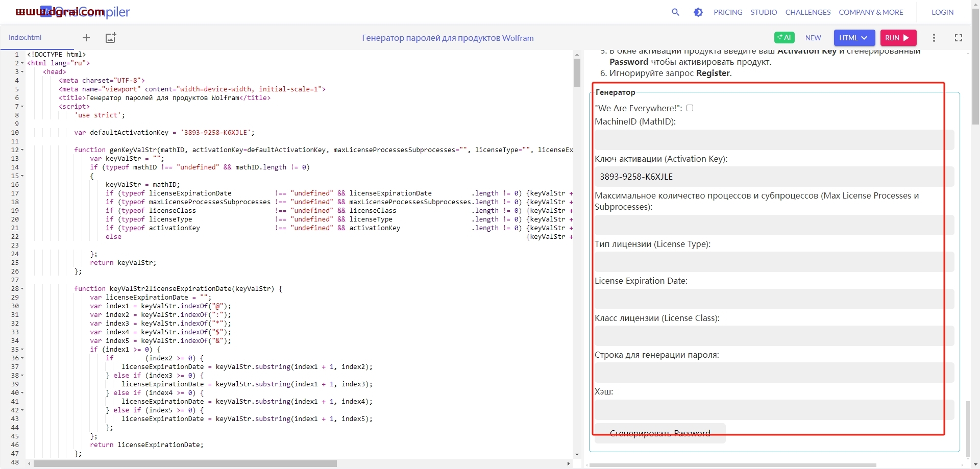Click "return keyValStr;" on line 25
The image size is (980, 469).
pyautogui.click(x=123, y=263)
